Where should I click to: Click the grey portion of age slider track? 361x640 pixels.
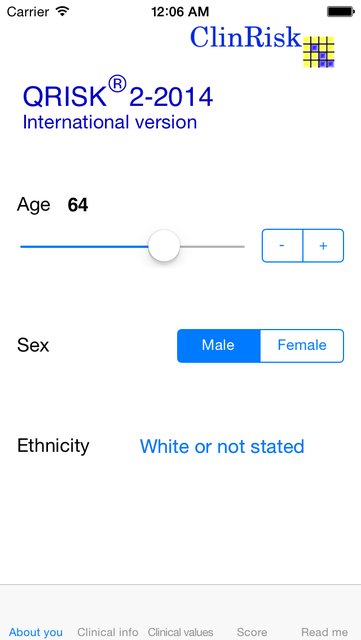coord(212,247)
